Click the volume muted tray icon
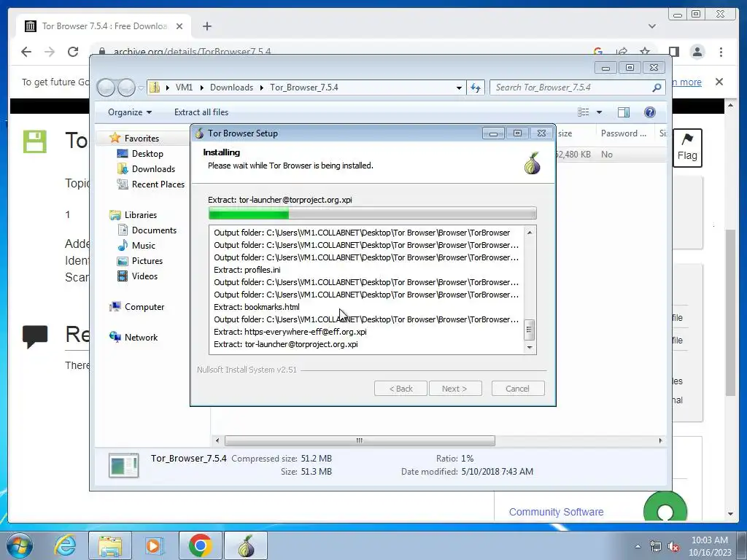 [x=673, y=547]
